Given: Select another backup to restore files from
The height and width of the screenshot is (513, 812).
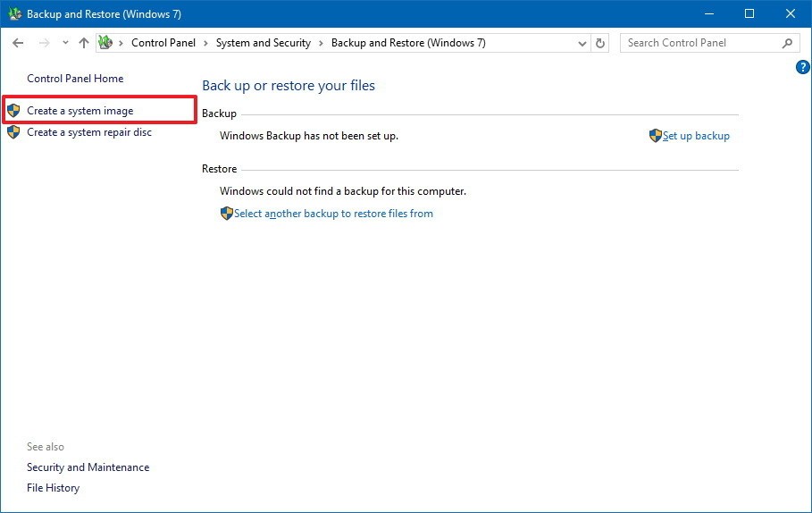Looking at the screenshot, I should pos(333,214).
